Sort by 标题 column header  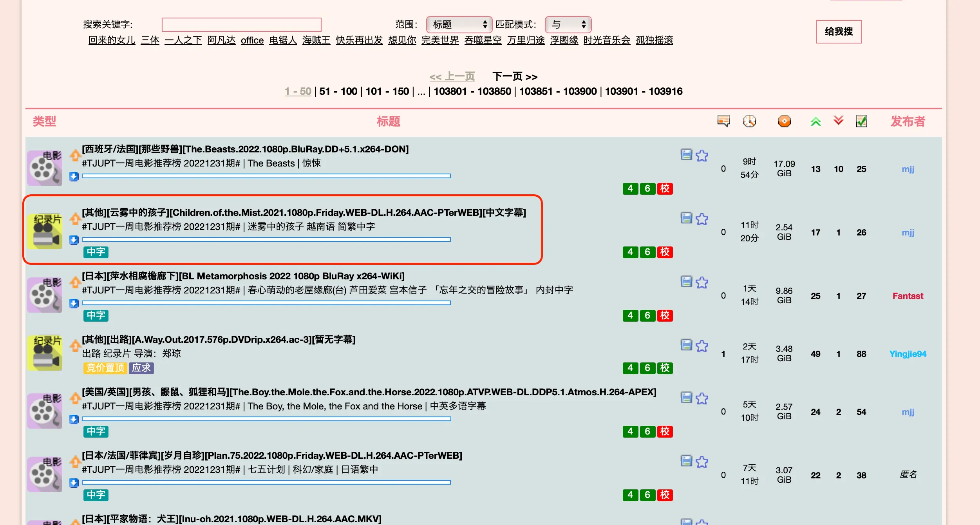pos(388,121)
